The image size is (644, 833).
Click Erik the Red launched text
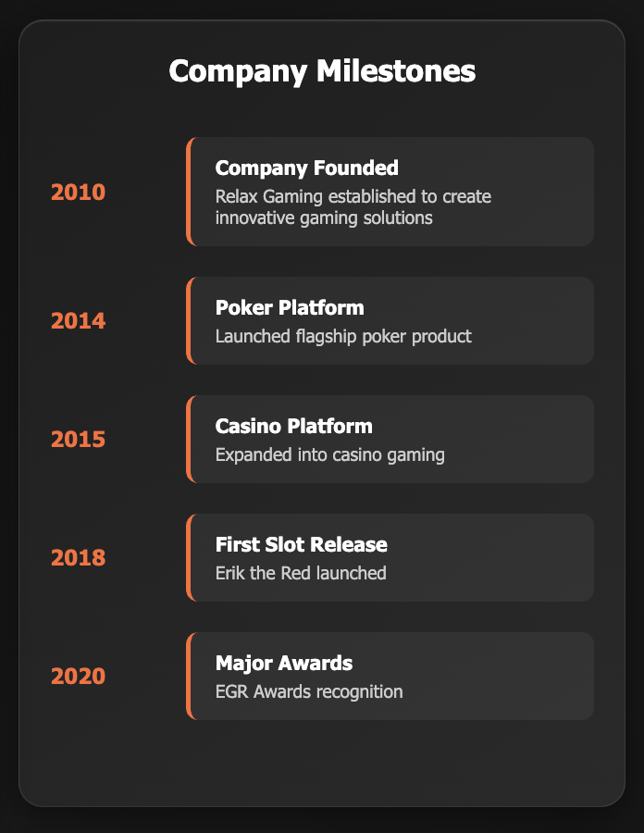coord(301,573)
